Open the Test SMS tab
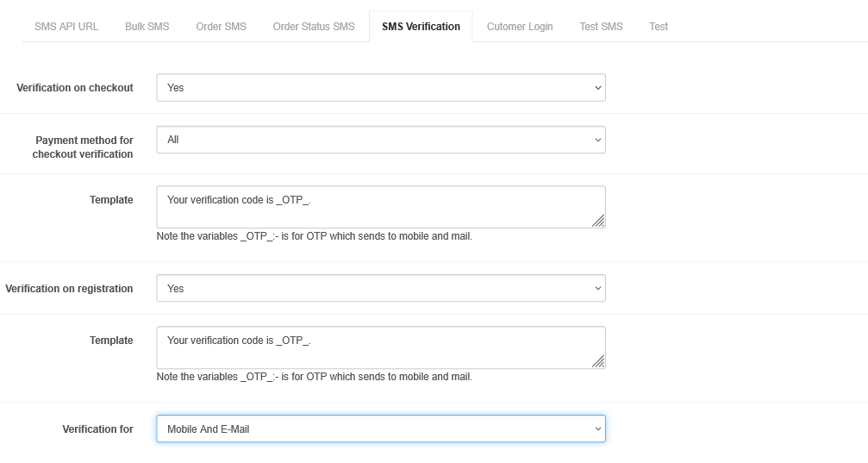868x463 pixels. 601,27
